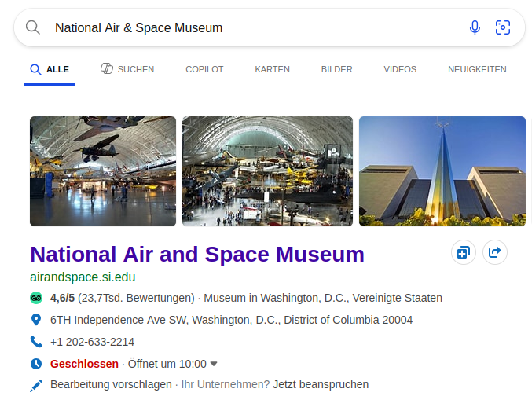Open the National Air and Space Museum title link

click(197, 254)
